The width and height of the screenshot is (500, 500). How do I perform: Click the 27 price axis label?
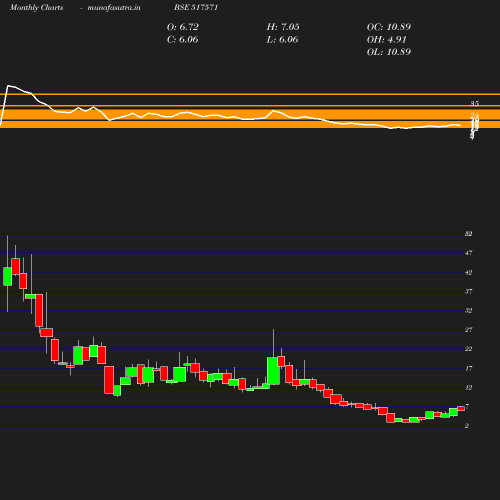pos(469,330)
